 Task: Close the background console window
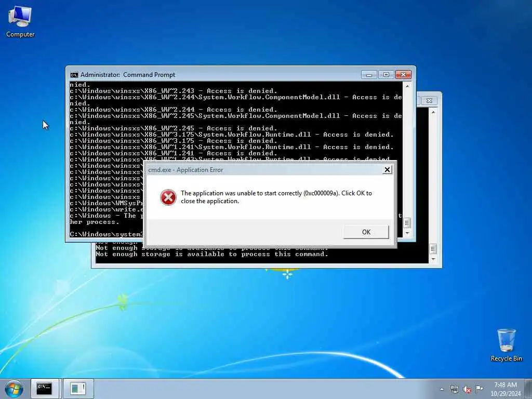429,100
